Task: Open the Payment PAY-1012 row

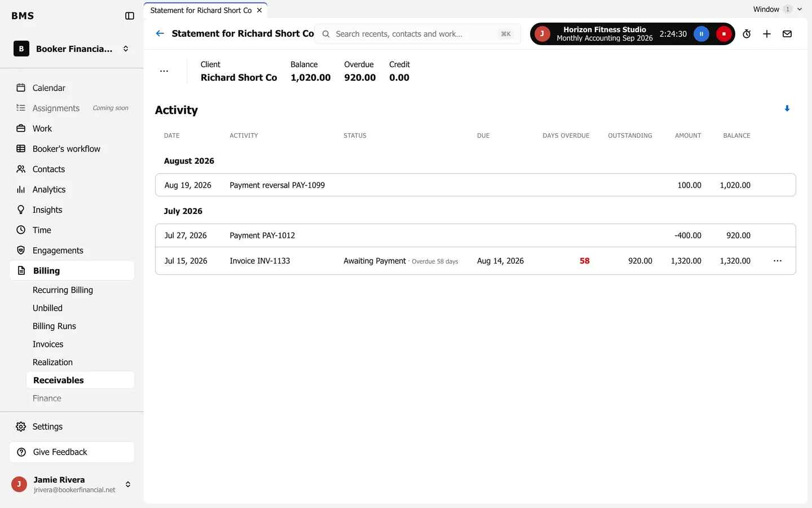Action: pyautogui.click(x=475, y=235)
